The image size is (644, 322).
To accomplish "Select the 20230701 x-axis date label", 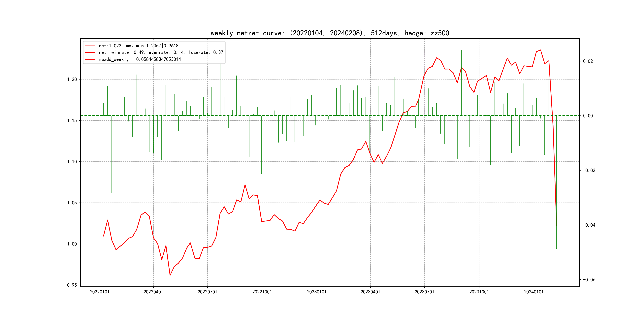I will (x=425, y=292).
